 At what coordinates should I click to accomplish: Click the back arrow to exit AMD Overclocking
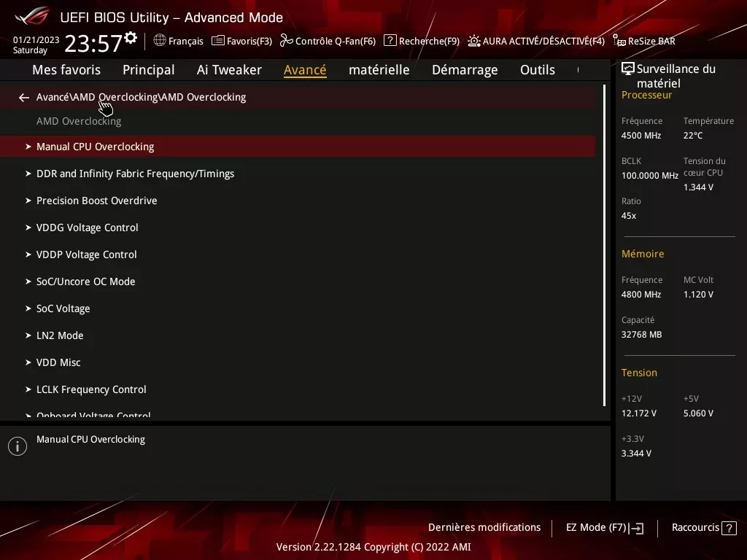coord(23,97)
